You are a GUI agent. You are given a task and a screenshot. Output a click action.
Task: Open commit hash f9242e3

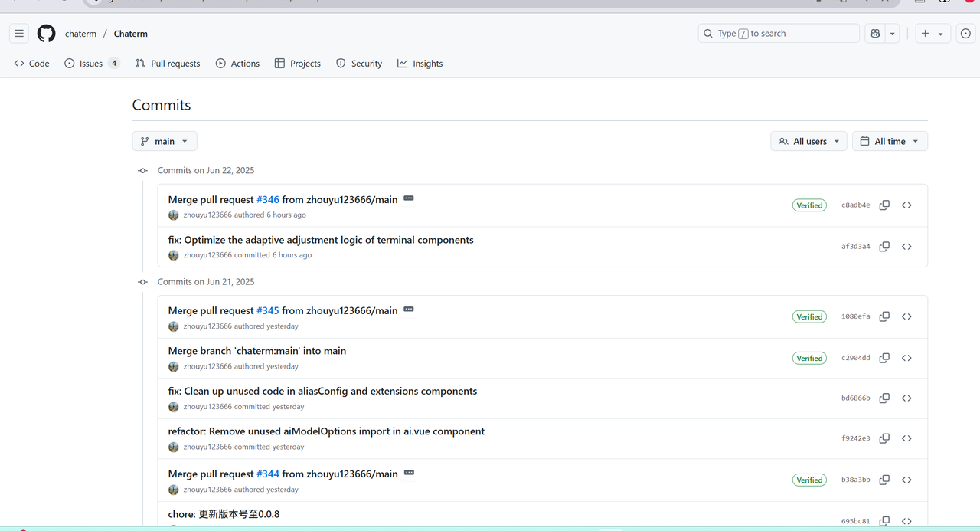click(x=855, y=438)
